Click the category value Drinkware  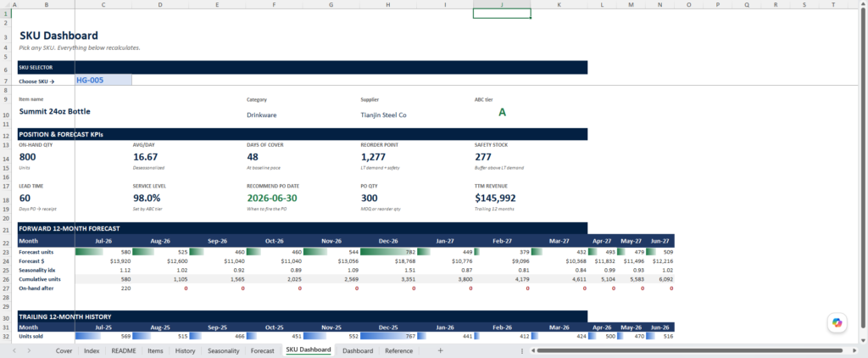tap(262, 115)
